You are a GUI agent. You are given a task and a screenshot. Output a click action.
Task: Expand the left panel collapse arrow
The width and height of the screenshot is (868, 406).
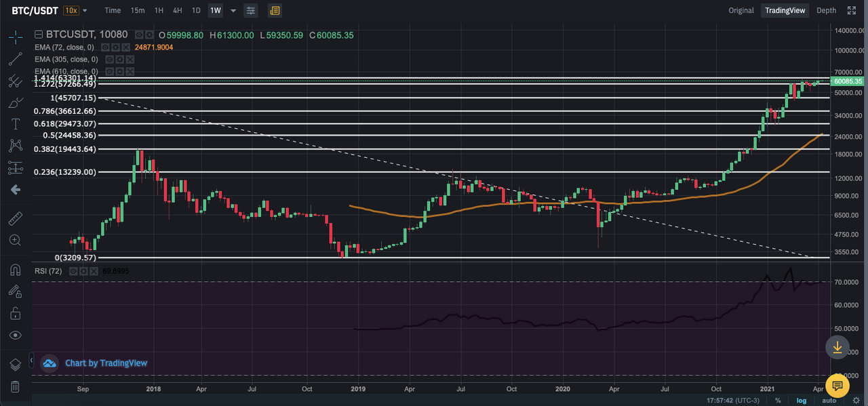(31, 360)
